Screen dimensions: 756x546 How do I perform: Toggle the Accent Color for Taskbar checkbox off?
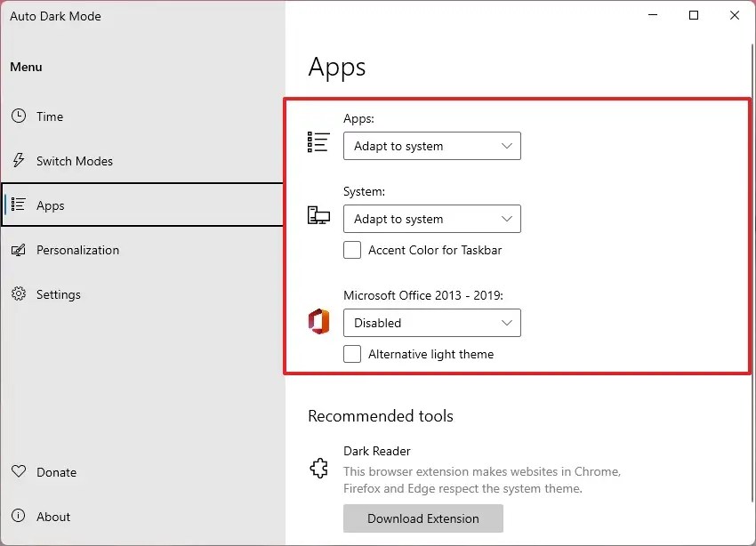click(x=351, y=250)
